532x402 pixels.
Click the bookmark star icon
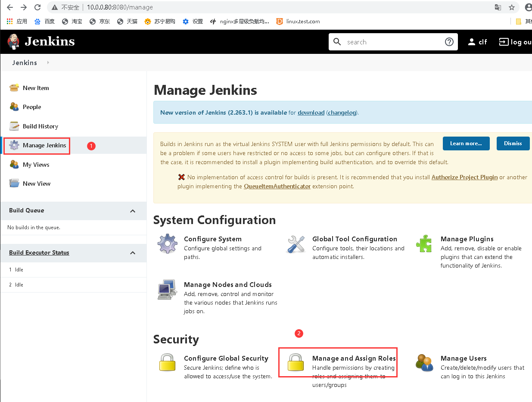coord(512,7)
